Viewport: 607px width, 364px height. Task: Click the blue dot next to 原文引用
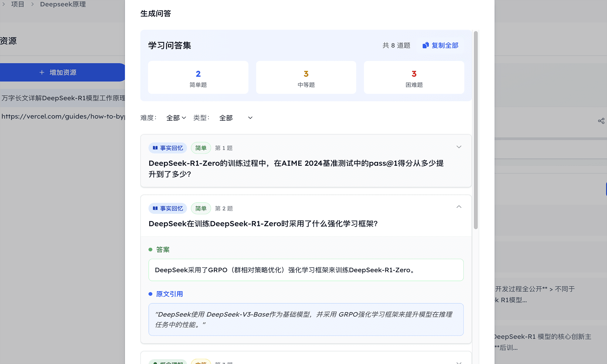tap(150, 294)
